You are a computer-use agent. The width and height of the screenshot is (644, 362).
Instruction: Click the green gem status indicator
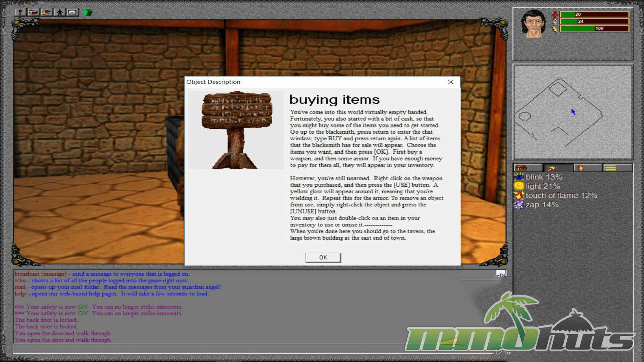(88, 13)
